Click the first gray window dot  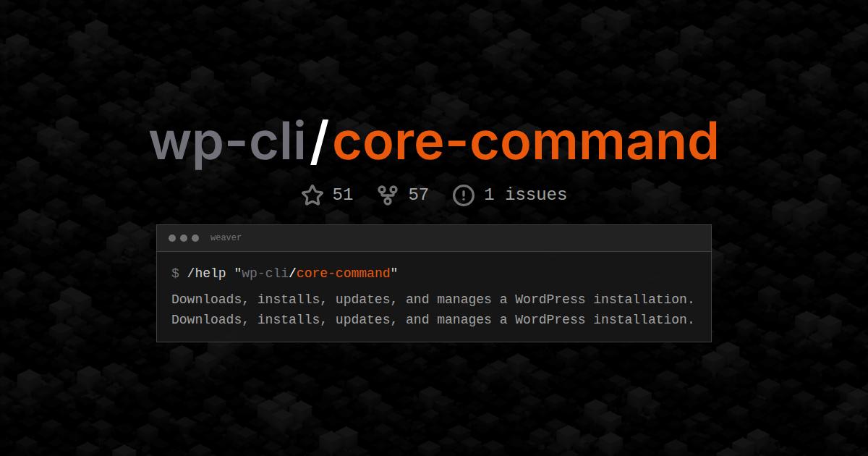[172, 238]
